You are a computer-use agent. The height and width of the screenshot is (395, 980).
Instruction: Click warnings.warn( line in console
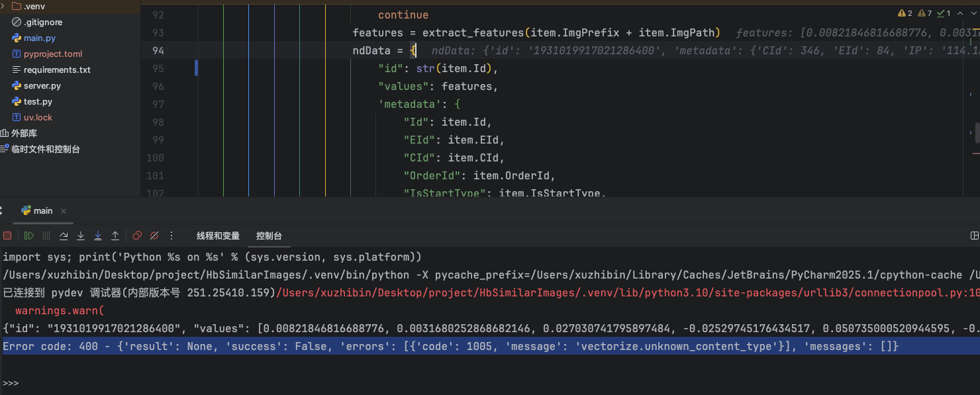point(60,310)
